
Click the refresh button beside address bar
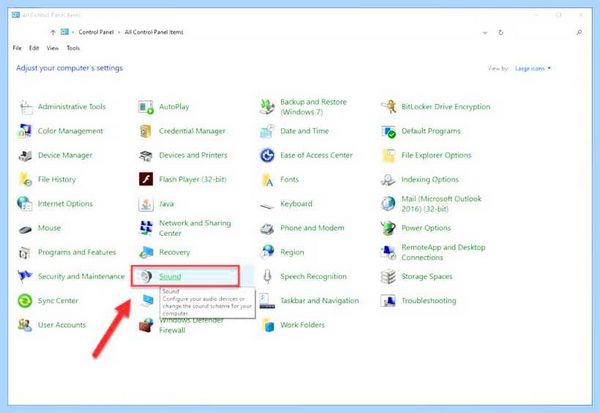pos(501,33)
